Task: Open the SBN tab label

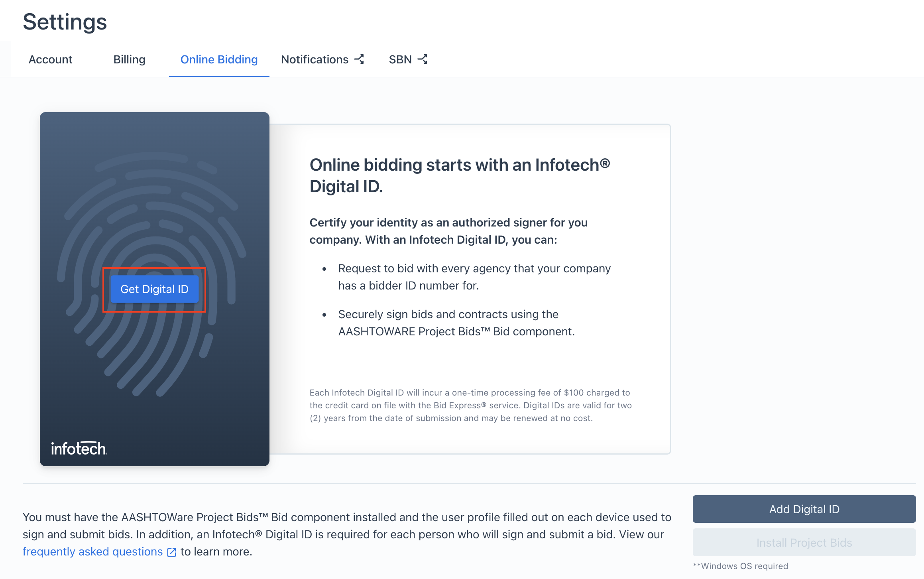Action: click(400, 59)
